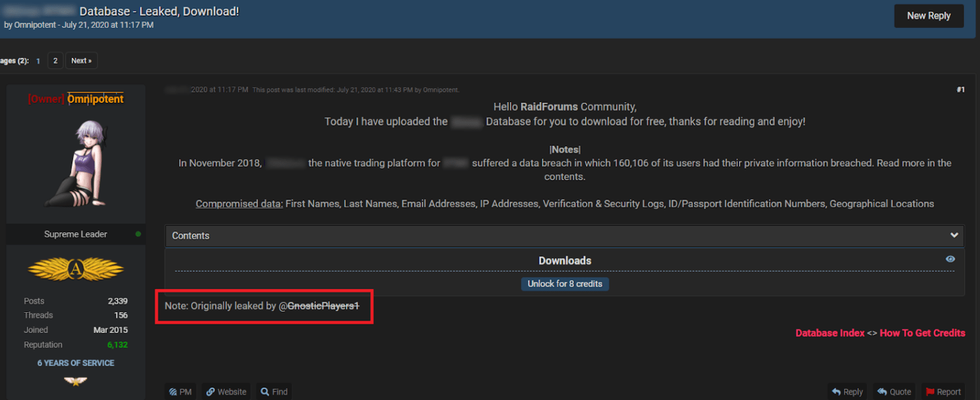
Task: Click the New Reply button
Action: tap(929, 16)
